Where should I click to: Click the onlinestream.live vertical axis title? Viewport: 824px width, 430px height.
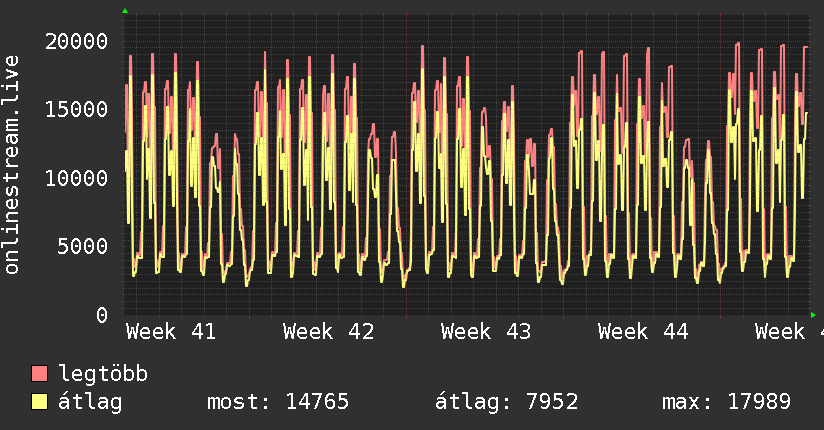click(12, 165)
